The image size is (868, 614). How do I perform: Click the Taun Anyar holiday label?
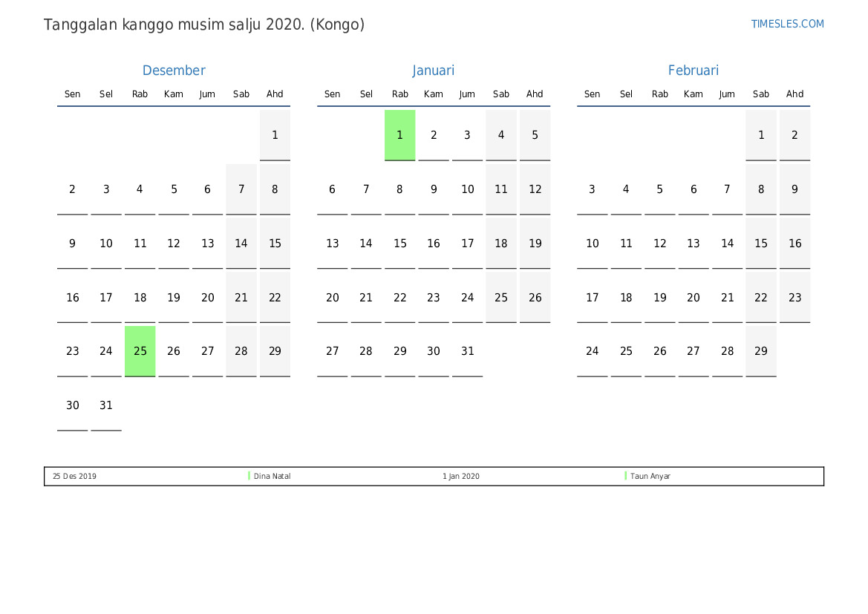coord(650,477)
